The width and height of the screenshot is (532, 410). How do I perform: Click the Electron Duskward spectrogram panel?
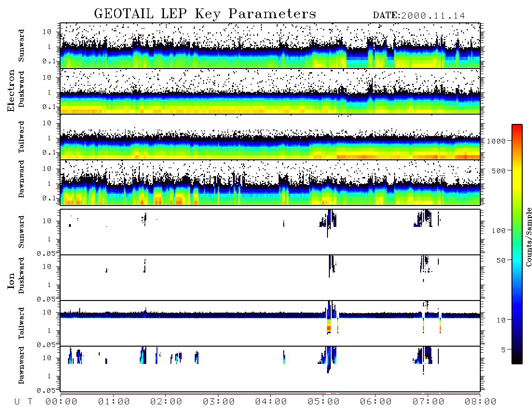click(x=270, y=91)
